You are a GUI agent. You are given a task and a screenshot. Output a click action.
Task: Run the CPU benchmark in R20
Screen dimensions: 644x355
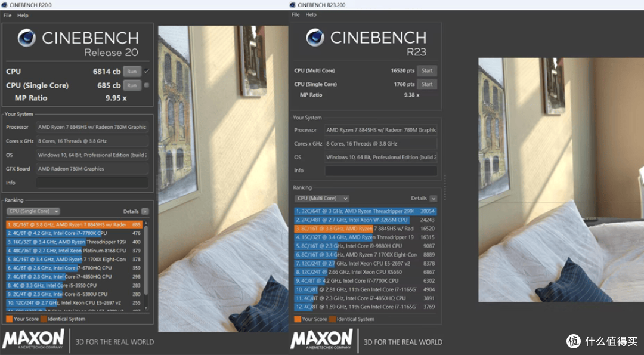click(132, 71)
